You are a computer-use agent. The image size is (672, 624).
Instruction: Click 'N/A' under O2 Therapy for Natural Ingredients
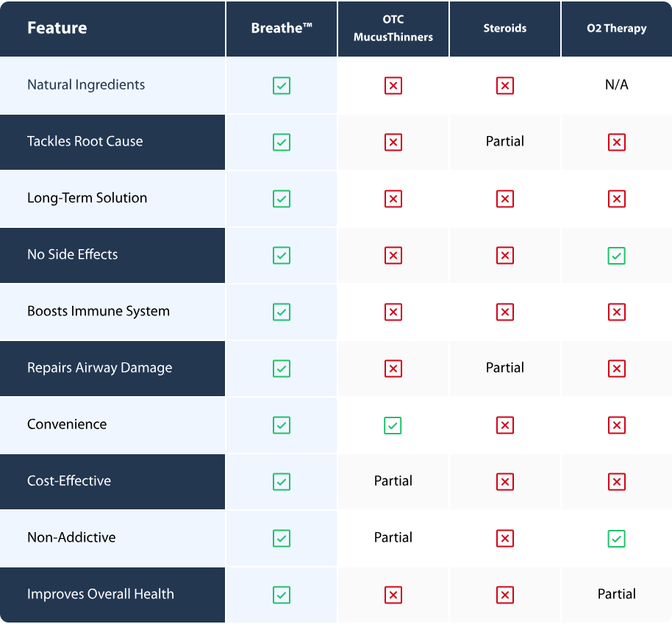(x=617, y=85)
